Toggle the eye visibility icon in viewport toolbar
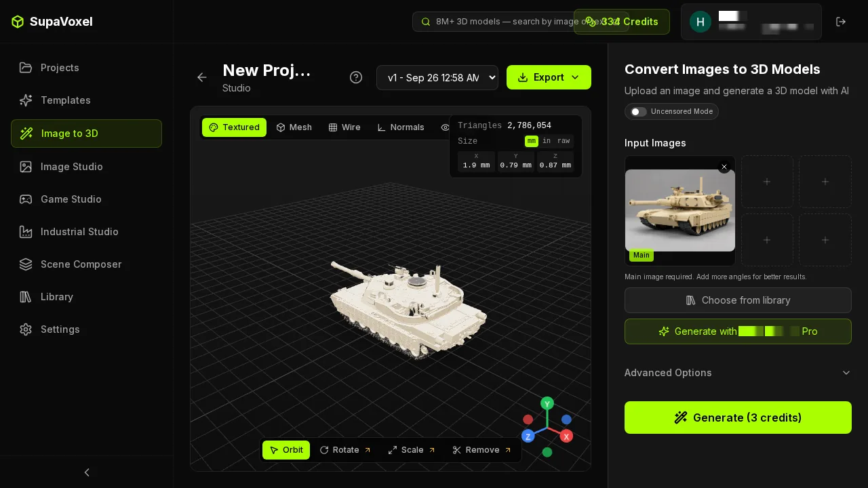 [x=445, y=127]
